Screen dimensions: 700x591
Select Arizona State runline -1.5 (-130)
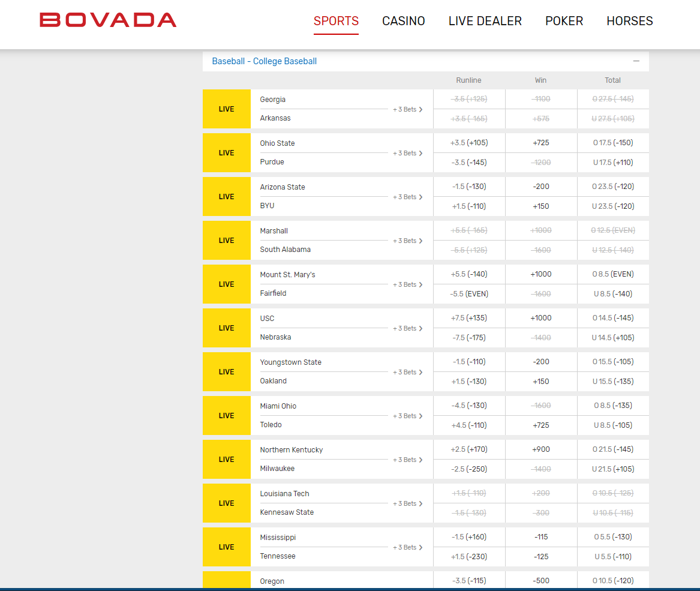click(469, 187)
